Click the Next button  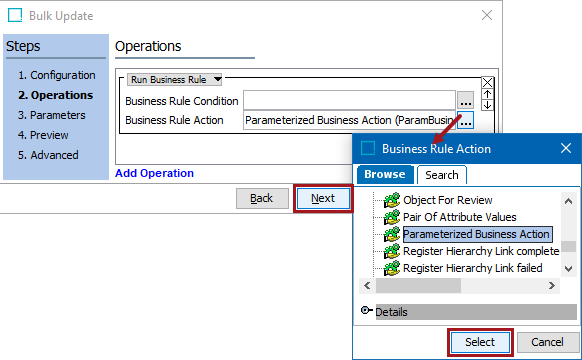(x=323, y=199)
